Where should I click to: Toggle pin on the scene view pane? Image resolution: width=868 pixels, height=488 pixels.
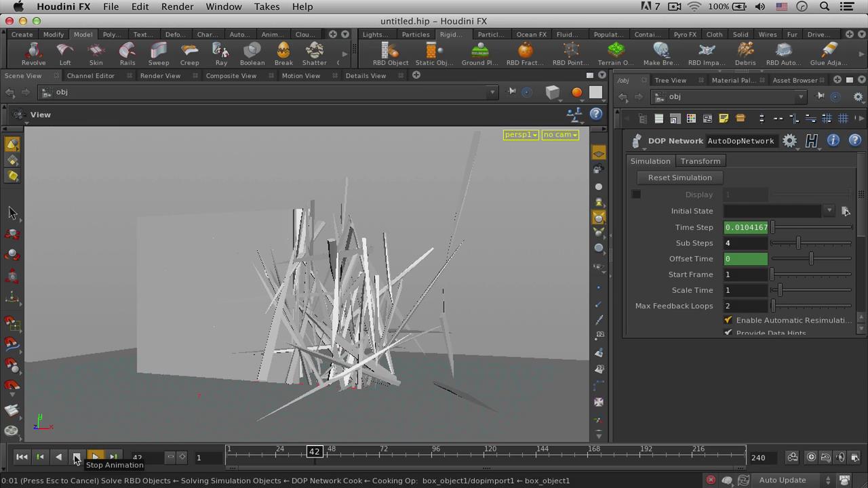point(512,91)
